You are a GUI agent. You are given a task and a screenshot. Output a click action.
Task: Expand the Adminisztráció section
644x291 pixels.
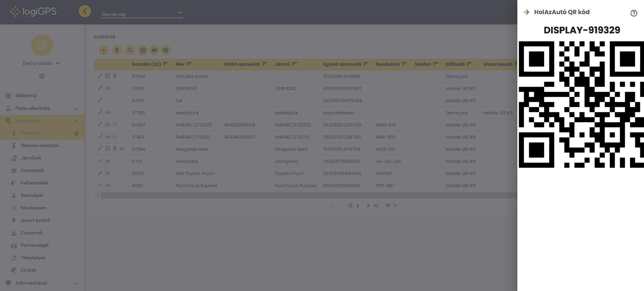click(x=76, y=283)
